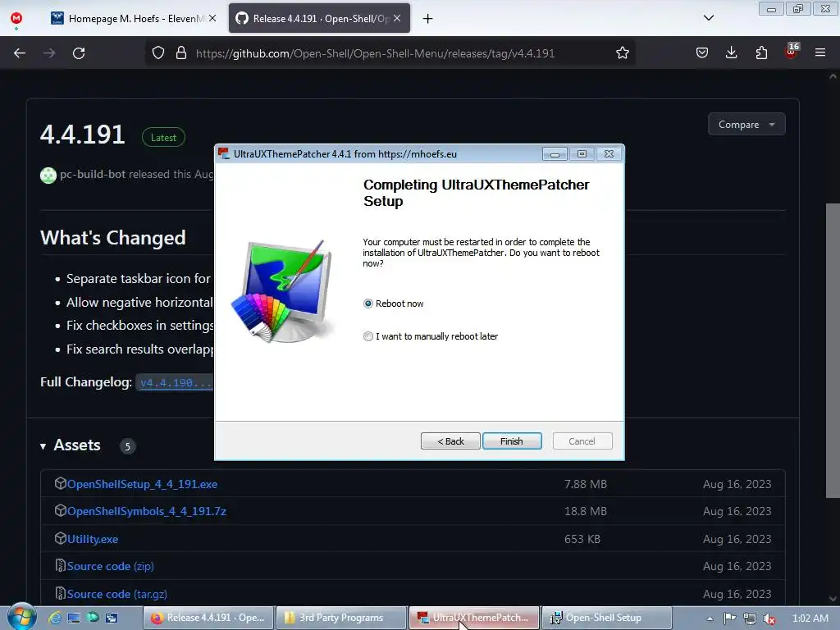Click the package icon beside OpenShellSetup exe
The image size is (840, 630).
click(60, 483)
